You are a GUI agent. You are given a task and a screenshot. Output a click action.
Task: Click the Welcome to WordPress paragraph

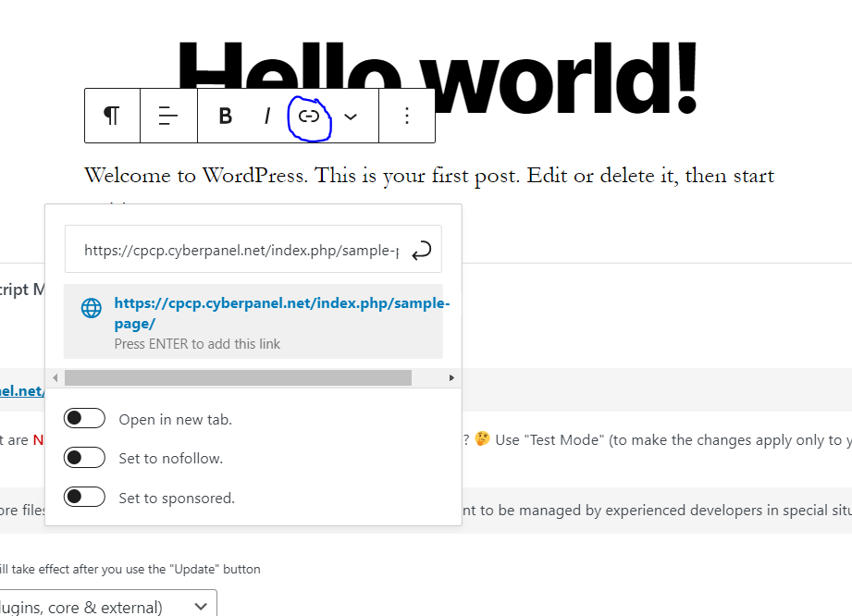(x=429, y=176)
